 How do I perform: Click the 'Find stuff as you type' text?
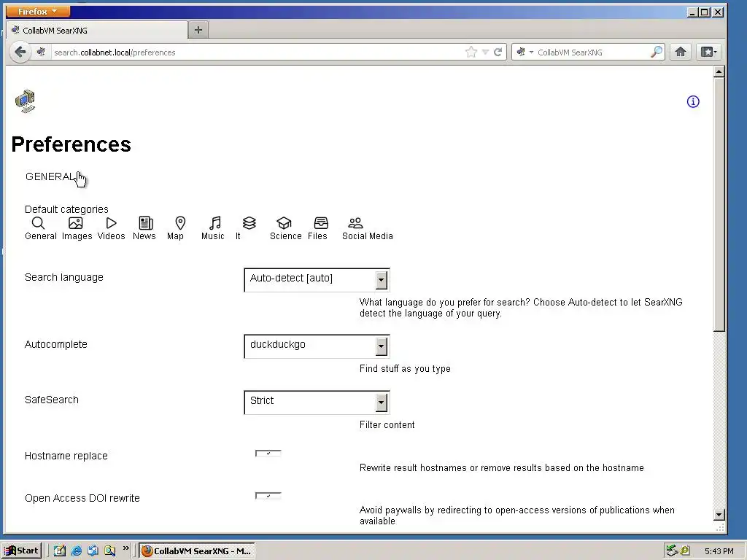click(x=405, y=368)
